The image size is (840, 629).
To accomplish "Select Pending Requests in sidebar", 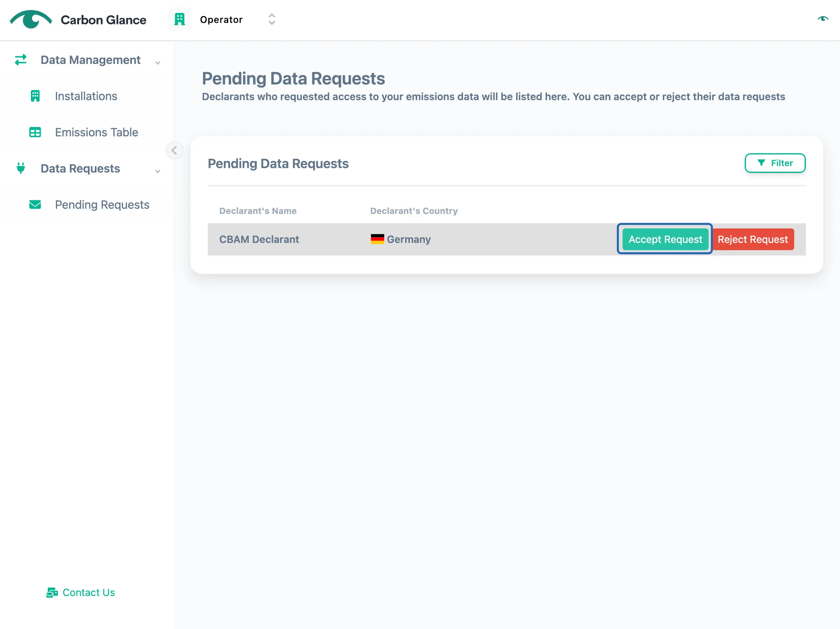I will coord(102,205).
